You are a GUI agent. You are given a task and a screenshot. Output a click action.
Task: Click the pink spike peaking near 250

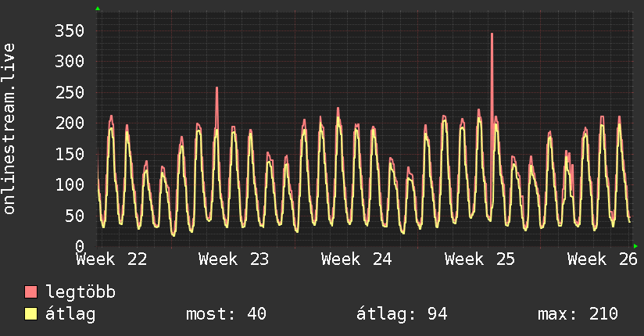tap(216, 108)
